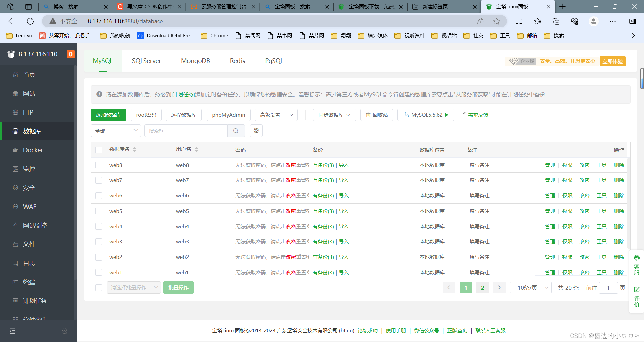644x342 pixels.
Task: Switch to the PgSQL tab
Action: tap(274, 61)
